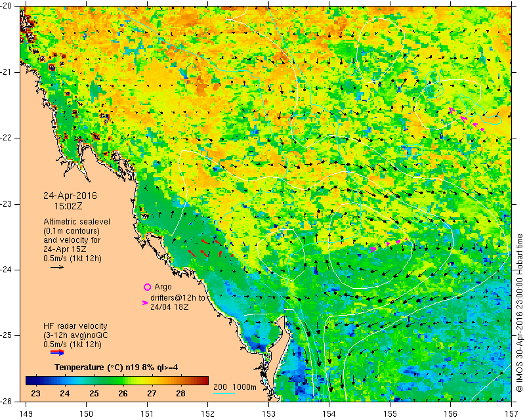Click the longitude axis label 152
This screenshot has height=420, width=525.
coord(208,414)
